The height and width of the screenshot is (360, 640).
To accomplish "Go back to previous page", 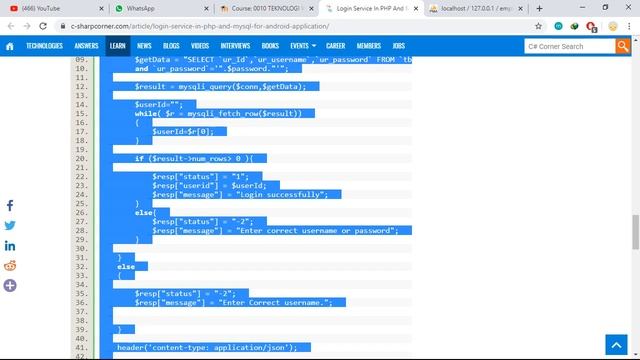I will (11, 26).
